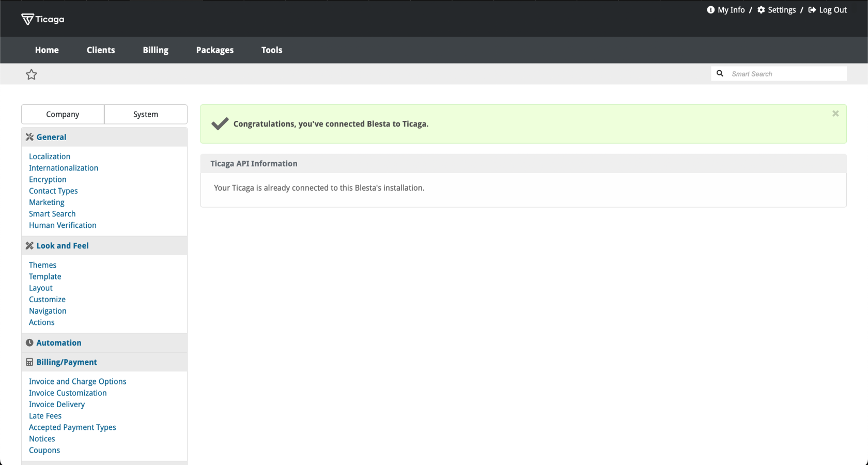Click the Ticaga logo

click(x=43, y=19)
